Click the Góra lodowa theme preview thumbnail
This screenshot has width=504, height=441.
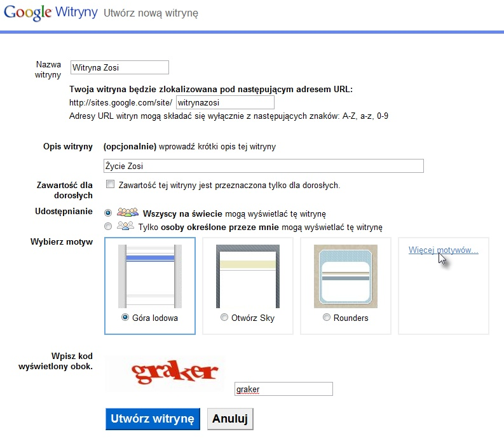150,276
